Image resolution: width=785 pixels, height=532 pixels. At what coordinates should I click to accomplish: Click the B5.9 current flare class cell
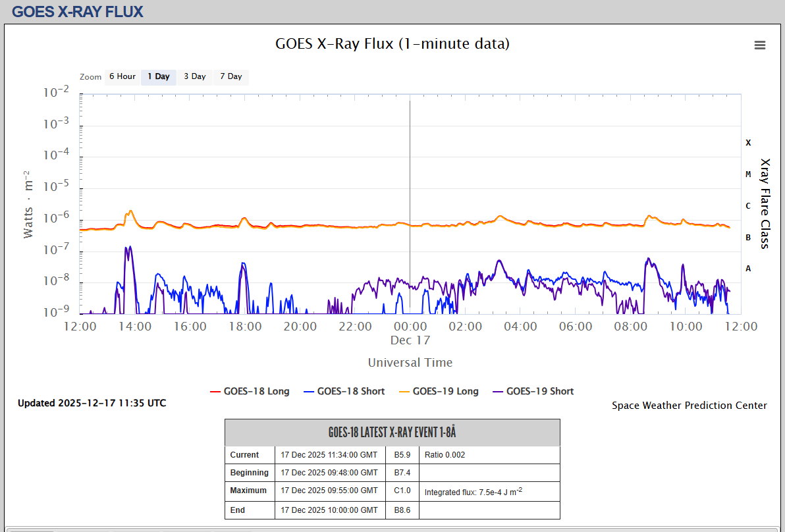(402, 455)
